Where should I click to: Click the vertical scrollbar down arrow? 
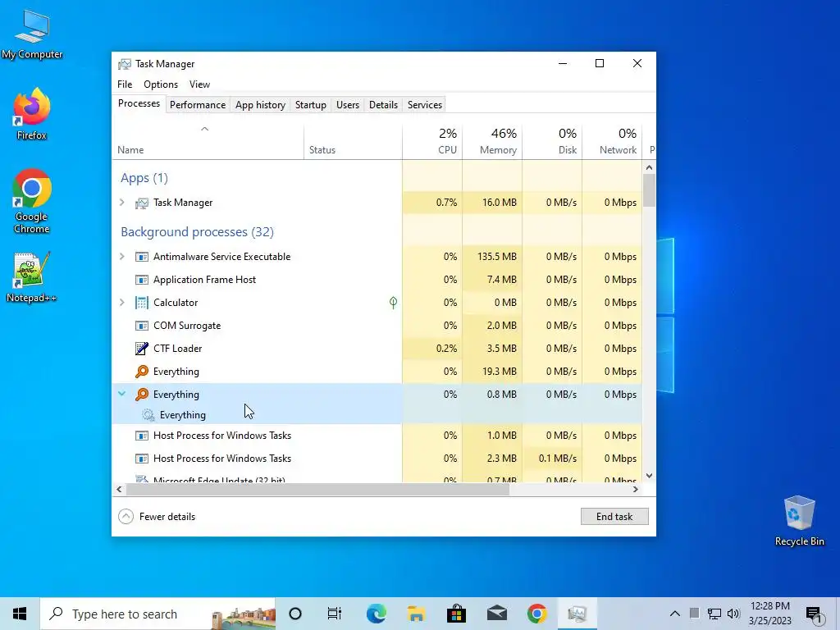click(x=650, y=476)
